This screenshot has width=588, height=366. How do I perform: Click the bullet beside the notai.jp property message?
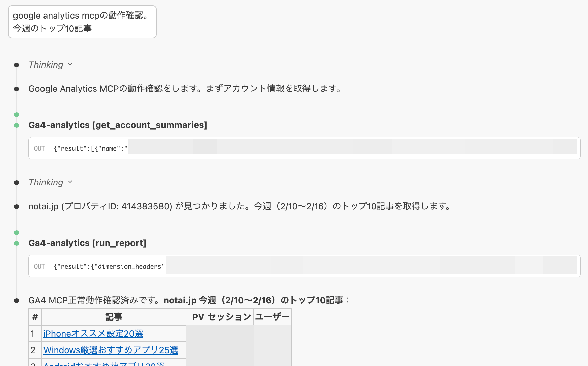coord(17,206)
